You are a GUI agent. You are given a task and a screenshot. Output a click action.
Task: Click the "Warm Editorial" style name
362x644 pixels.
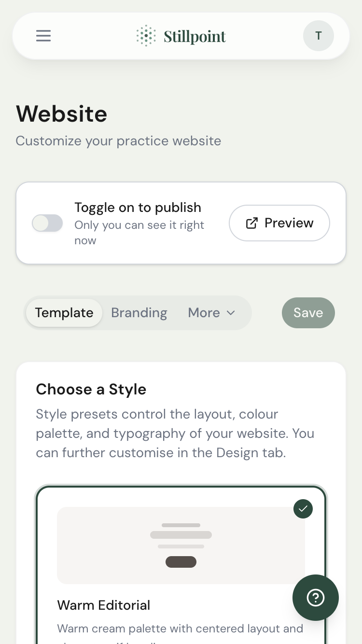(x=103, y=605)
